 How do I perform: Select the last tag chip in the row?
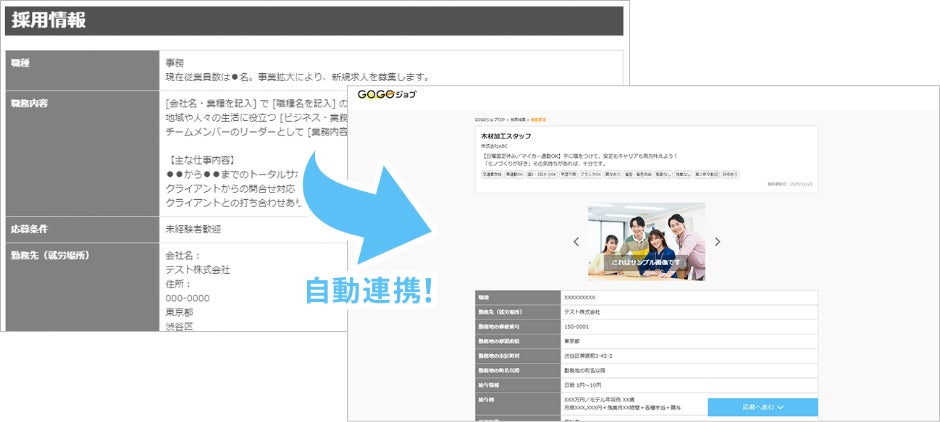tap(730, 174)
